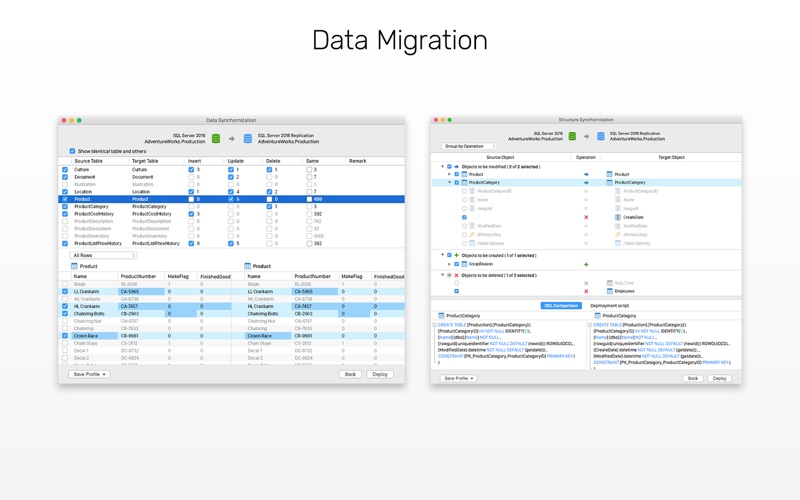Click the left Product table icon below All Rows
Image resolution: width=800 pixels, height=500 pixels.
coord(74,266)
